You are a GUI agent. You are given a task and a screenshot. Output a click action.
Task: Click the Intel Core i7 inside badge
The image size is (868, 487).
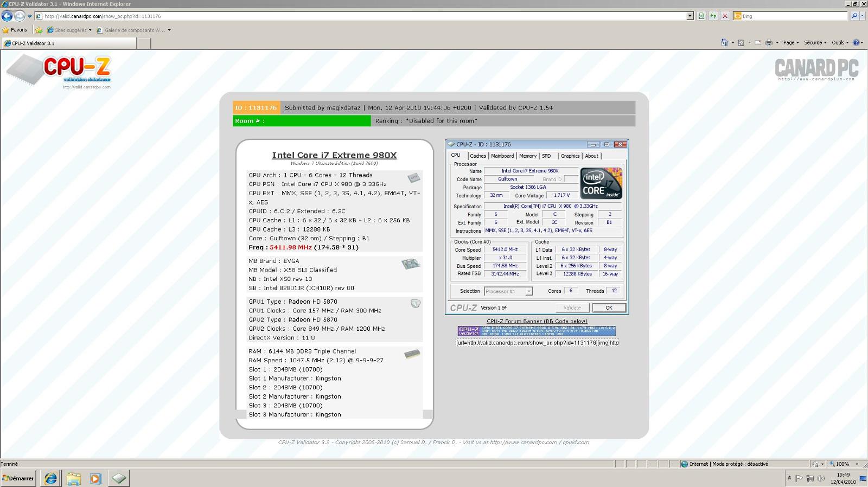601,183
